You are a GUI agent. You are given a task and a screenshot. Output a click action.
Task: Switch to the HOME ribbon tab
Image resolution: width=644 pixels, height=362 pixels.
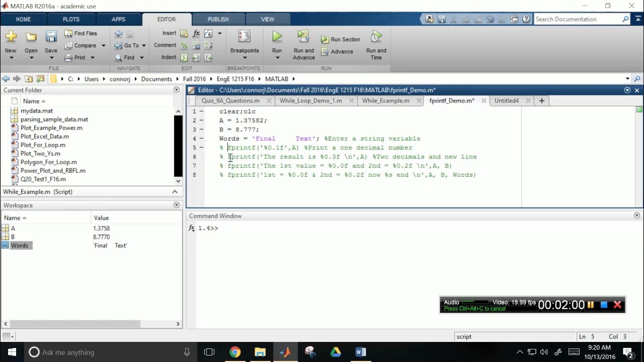(x=23, y=19)
